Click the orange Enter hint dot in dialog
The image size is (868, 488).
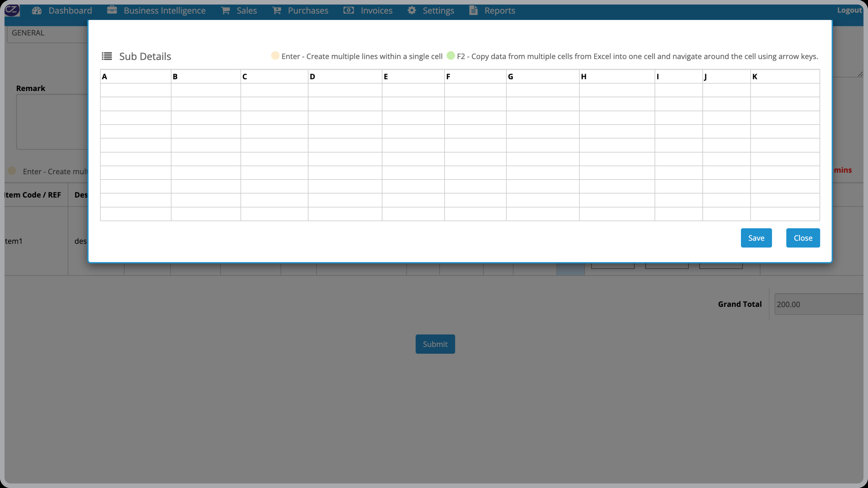[x=275, y=56]
